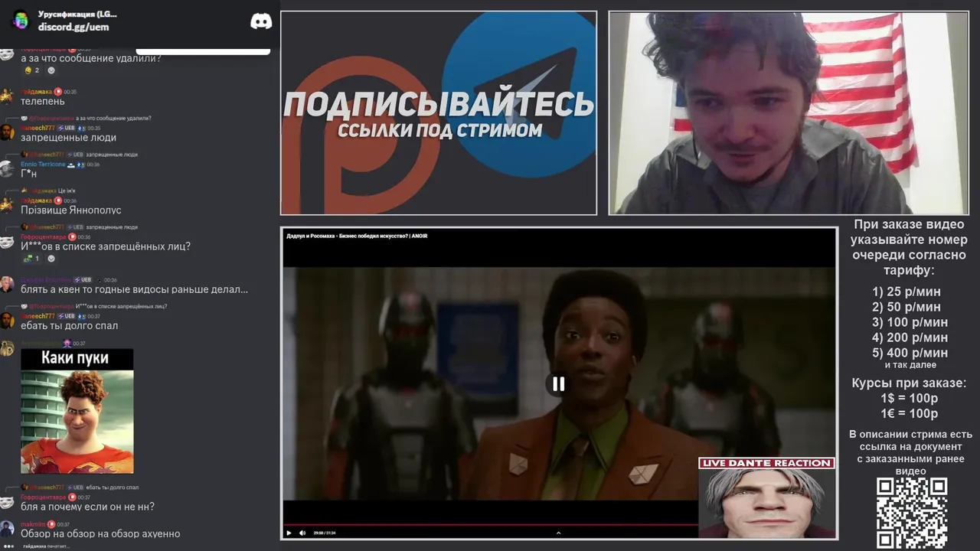
Task: Open avatar next to message 'телепень'
Action: pos(7,96)
